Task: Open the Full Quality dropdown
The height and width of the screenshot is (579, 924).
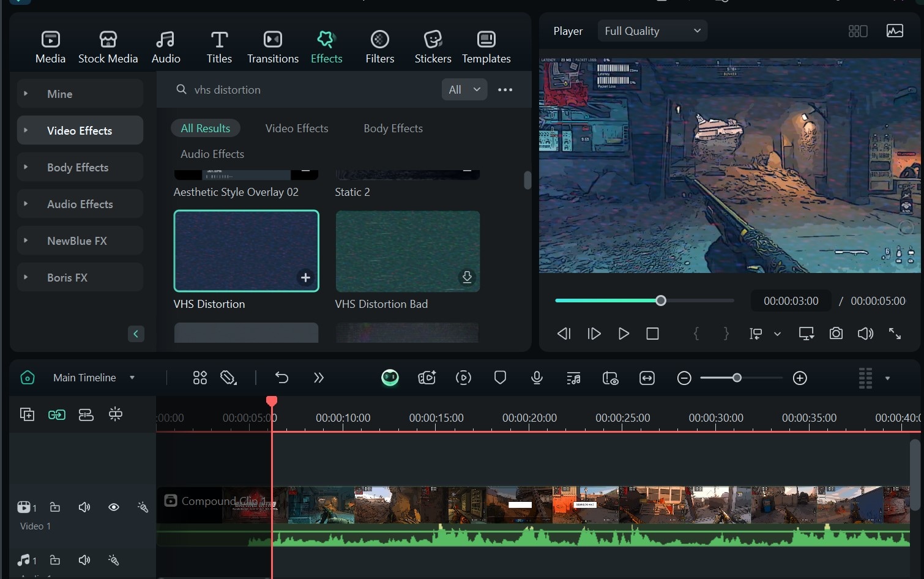Action: click(x=652, y=31)
